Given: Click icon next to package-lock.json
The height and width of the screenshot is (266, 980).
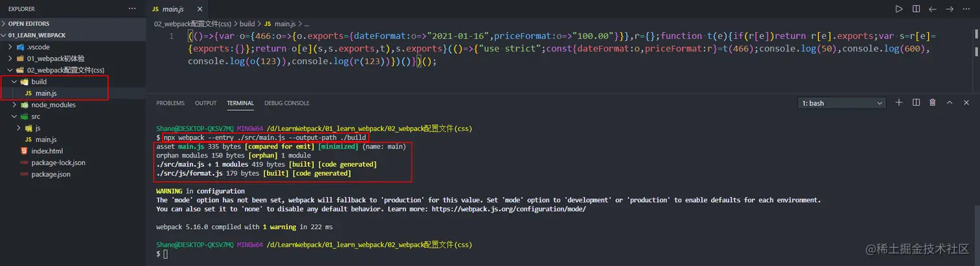Looking at the screenshot, I should point(25,163).
